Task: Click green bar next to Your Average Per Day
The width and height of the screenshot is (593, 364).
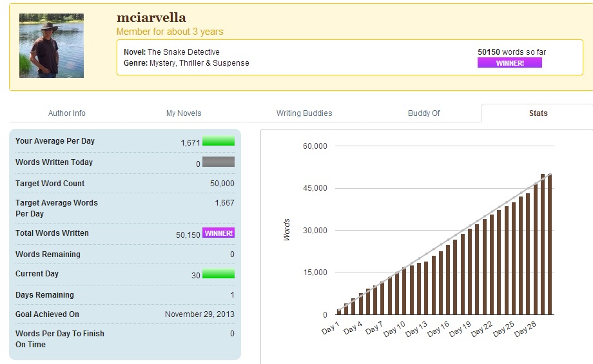Action: 219,141
